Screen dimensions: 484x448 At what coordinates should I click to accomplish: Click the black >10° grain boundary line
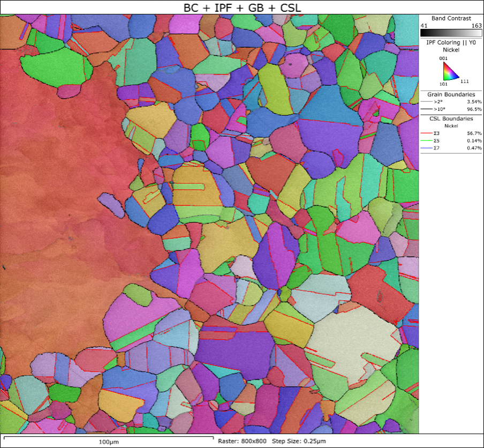427,109
